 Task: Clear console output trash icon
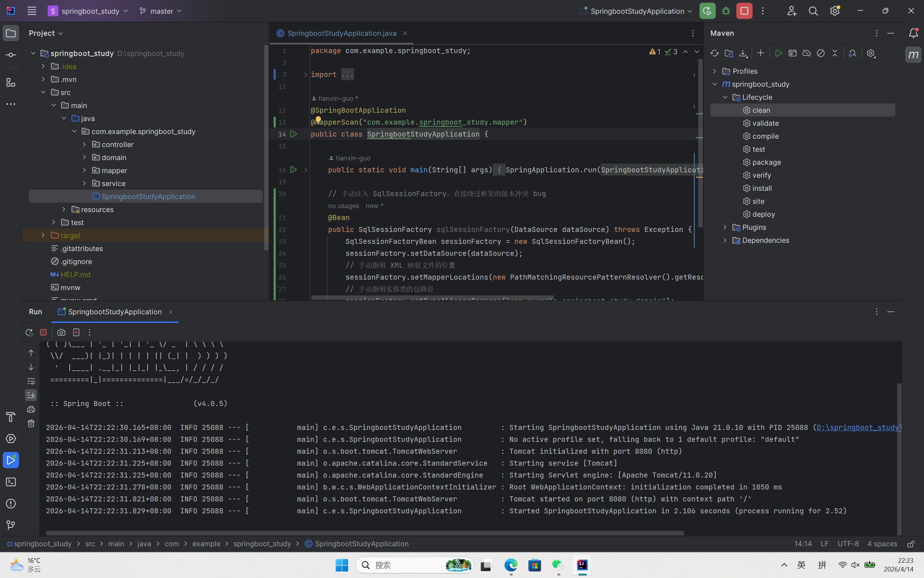point(31,423)
